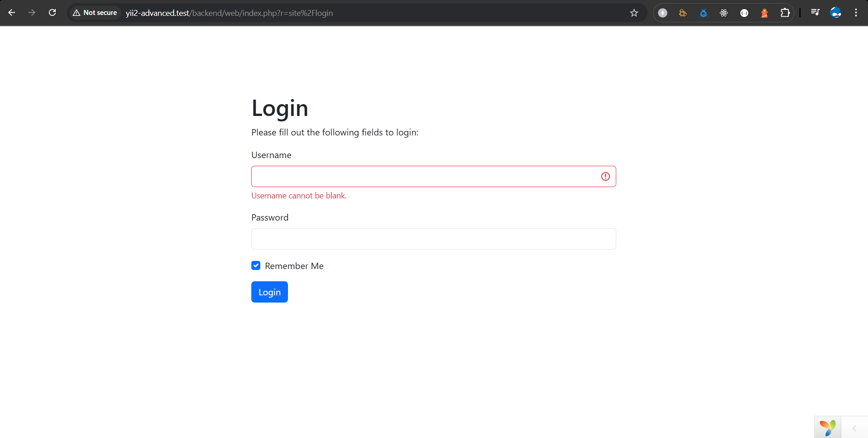
Task: Uncheck the Remember Me checkbox
Action: point(256,265)
